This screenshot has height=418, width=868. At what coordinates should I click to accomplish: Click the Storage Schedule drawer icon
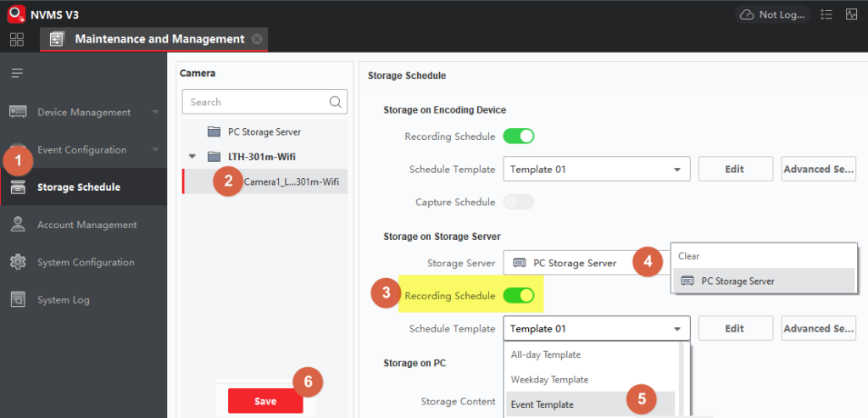click(x=19, y=187)
